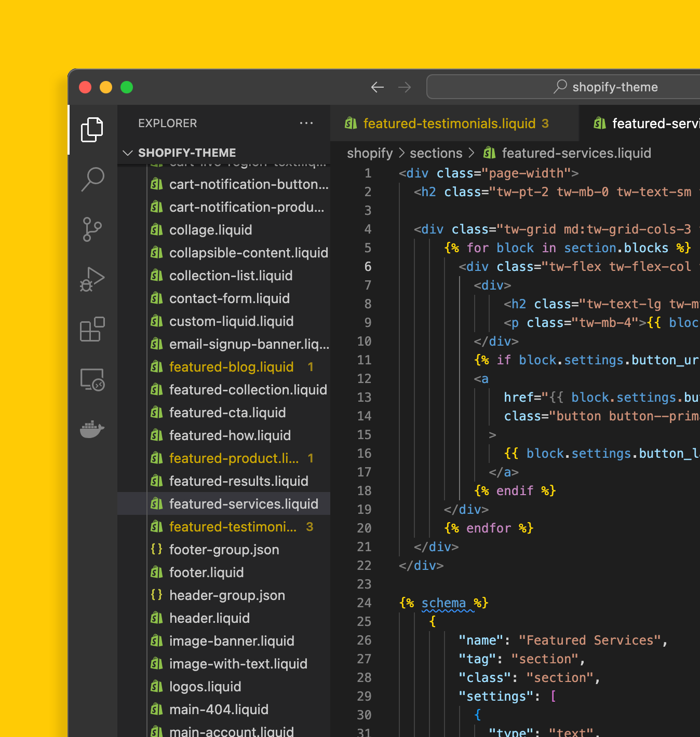Open the Remote Explorer view

pyautogui.click(x=92, y=379)
